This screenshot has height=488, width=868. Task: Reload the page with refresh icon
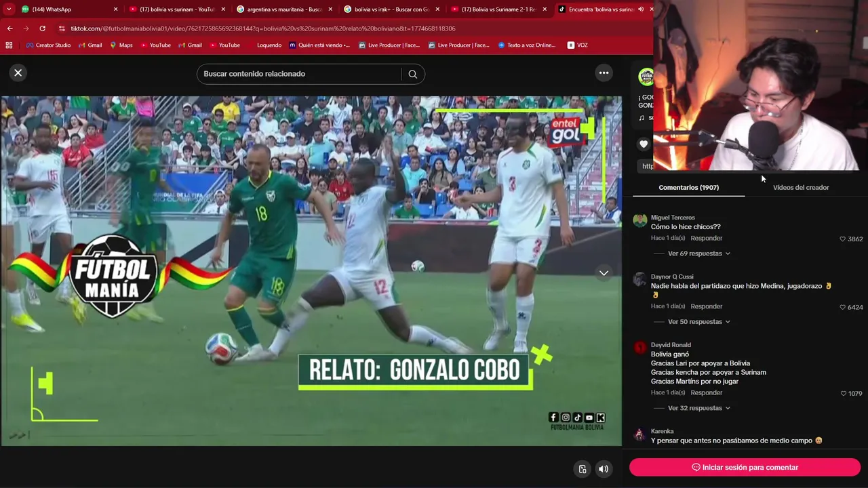click(42, 28)
